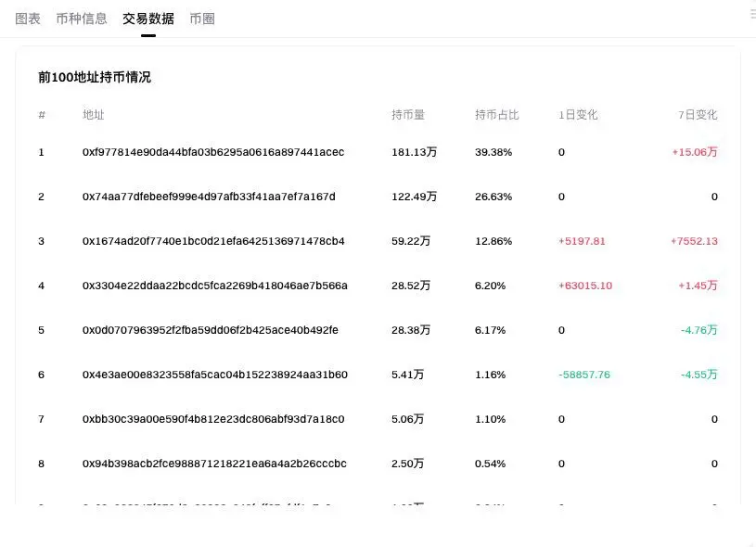Image resolution: width=756 pixels, height=547 pixels.
Task: Select holding amount 59.22万
Action: (411, 241)
